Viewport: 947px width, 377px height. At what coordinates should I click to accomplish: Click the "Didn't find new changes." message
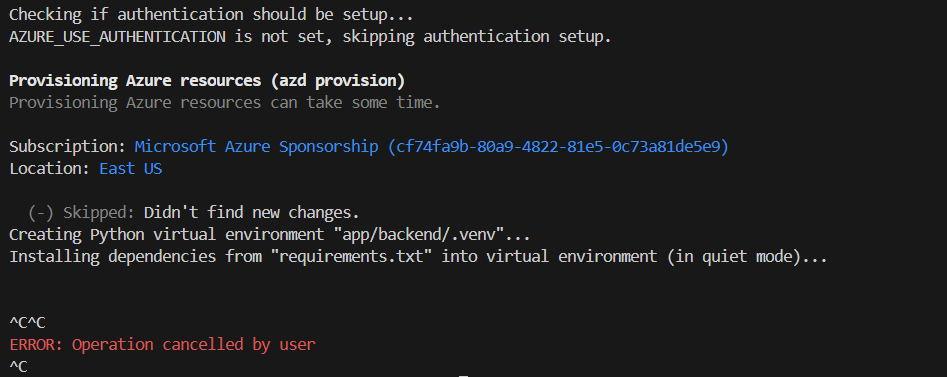[251, 213]
